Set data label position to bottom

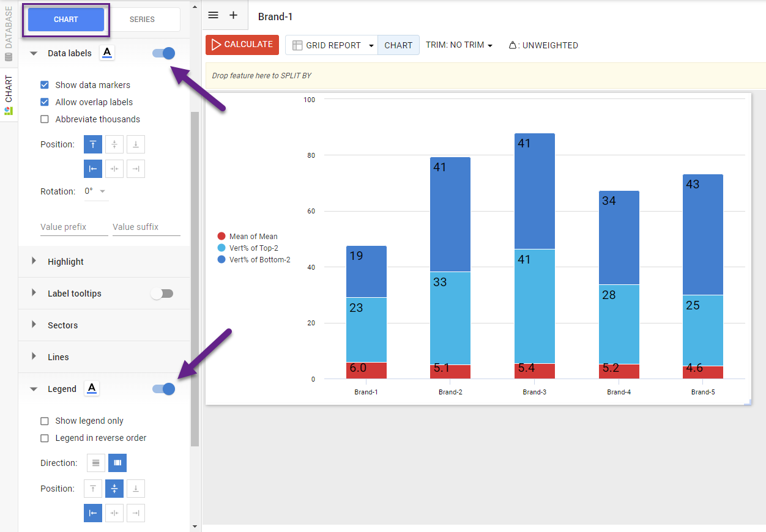point(136,145)
